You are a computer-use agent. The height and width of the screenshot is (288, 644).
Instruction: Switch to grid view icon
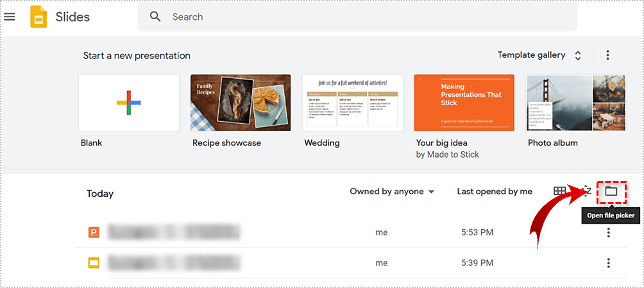tap(560, 191)
